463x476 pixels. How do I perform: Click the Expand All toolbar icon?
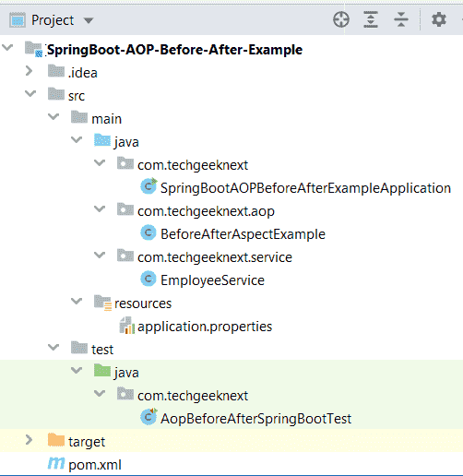click(371, 20)
